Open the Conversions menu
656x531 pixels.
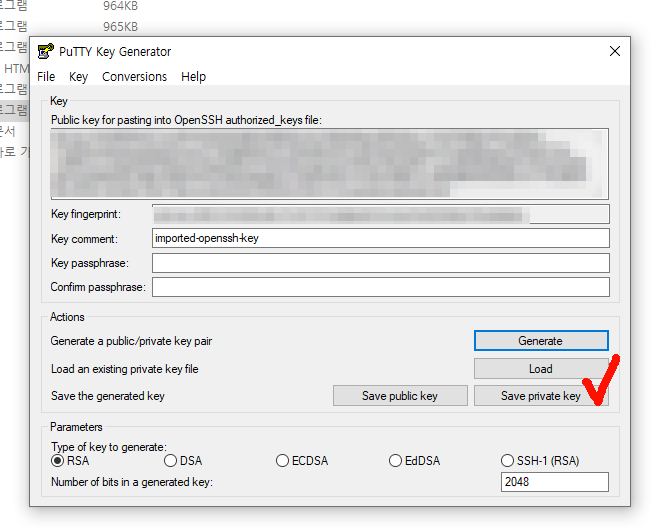(x=134, y=77)
